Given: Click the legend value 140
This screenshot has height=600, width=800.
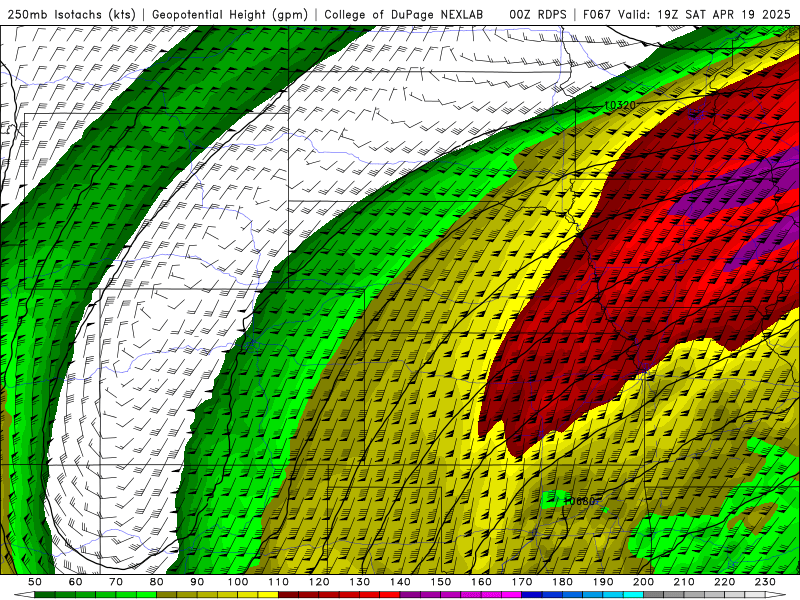Looking at the screenshot, I should pos(400,582).
